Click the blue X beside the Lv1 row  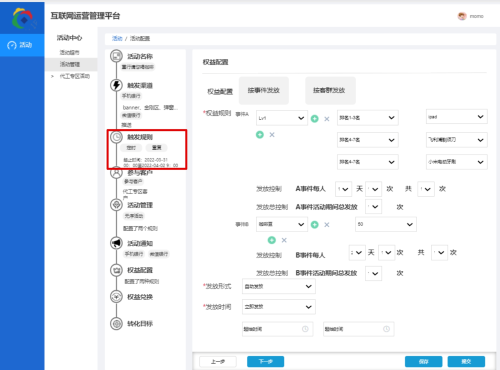(x=327, y=119)
